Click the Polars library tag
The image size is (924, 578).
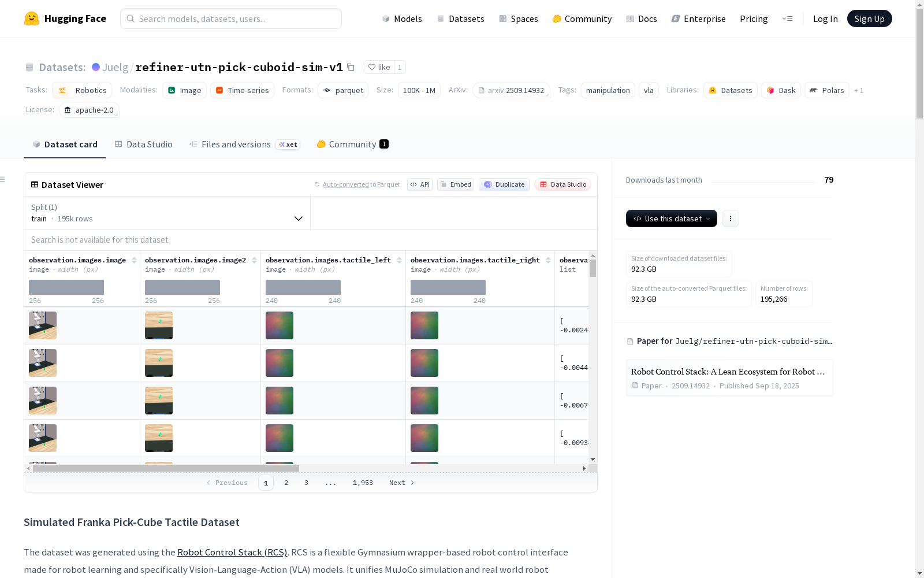coord(827,90)
